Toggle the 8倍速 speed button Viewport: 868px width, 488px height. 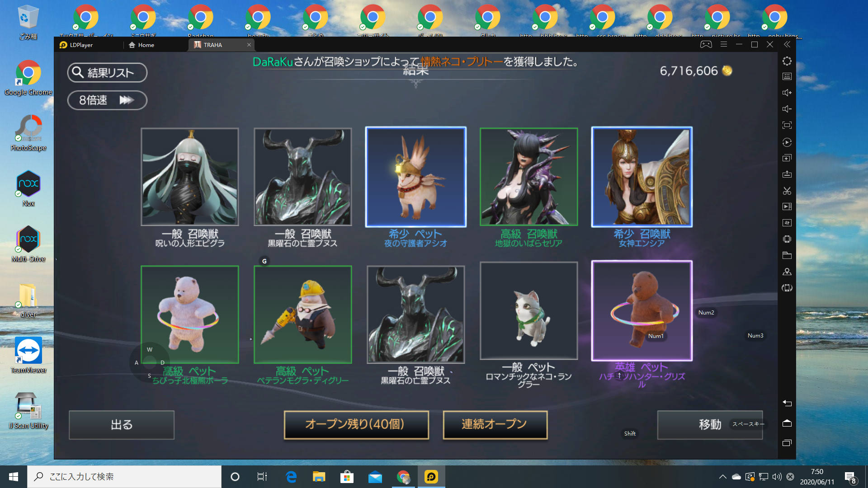tap(107, 100)
